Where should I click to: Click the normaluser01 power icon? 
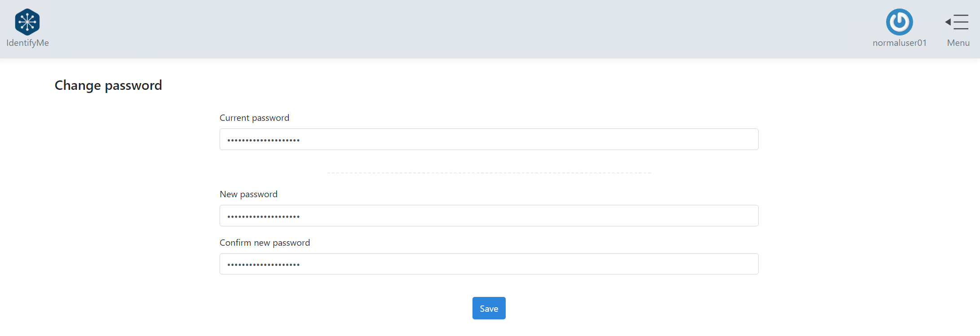coord(899,22)
